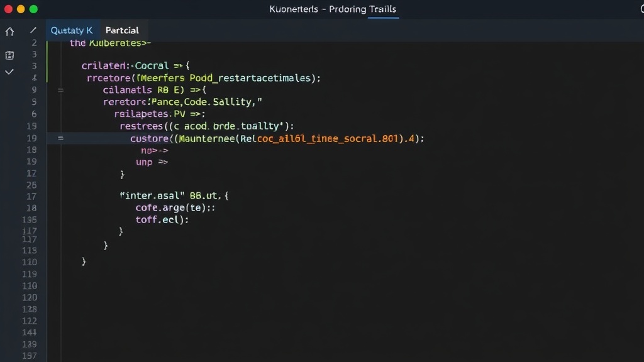This screenshot has height=362, width=644.
Task: Click line number 128 in the gutter
Action: (x=30, y=309)
